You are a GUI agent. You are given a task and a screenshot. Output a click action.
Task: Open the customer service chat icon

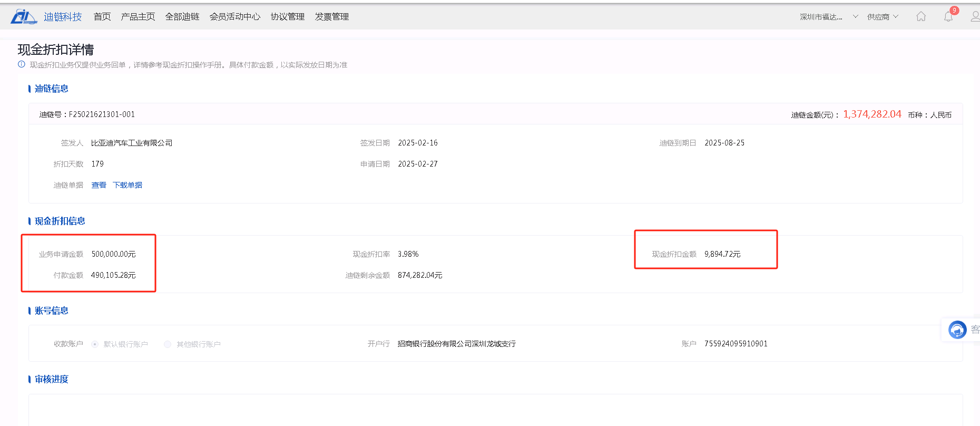click(957, 330)
